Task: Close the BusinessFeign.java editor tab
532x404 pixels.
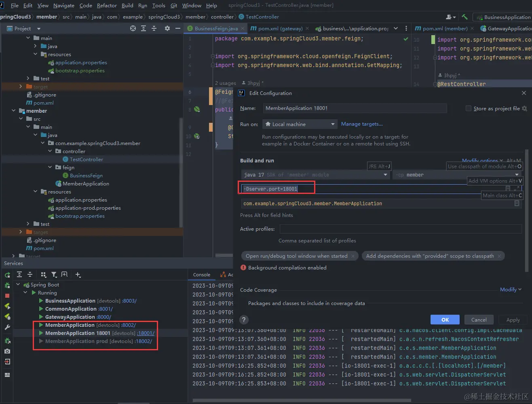Action: [243, 28]
